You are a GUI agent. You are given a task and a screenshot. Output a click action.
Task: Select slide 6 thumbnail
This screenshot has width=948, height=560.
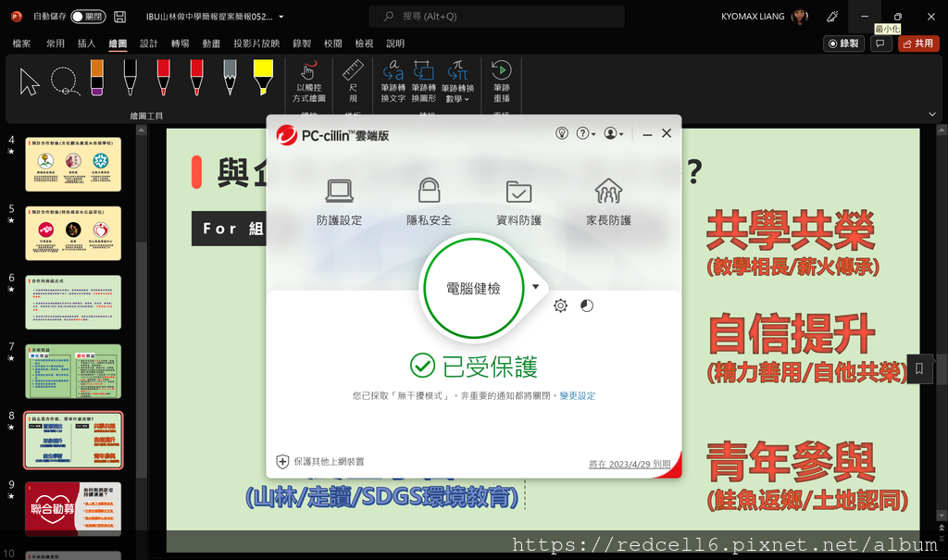coord(73,302)
